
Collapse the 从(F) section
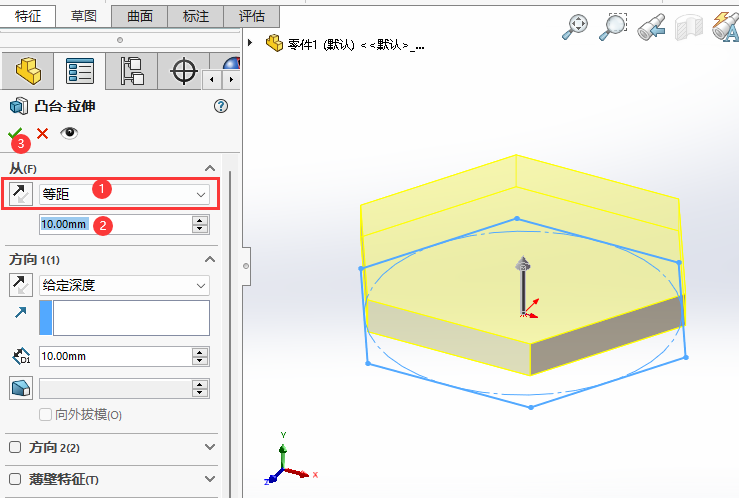click(210, 168)
